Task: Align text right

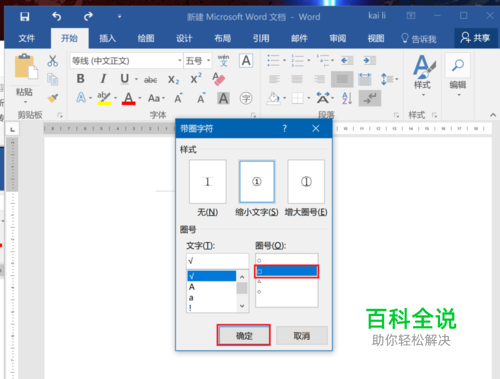Action: 319,79
